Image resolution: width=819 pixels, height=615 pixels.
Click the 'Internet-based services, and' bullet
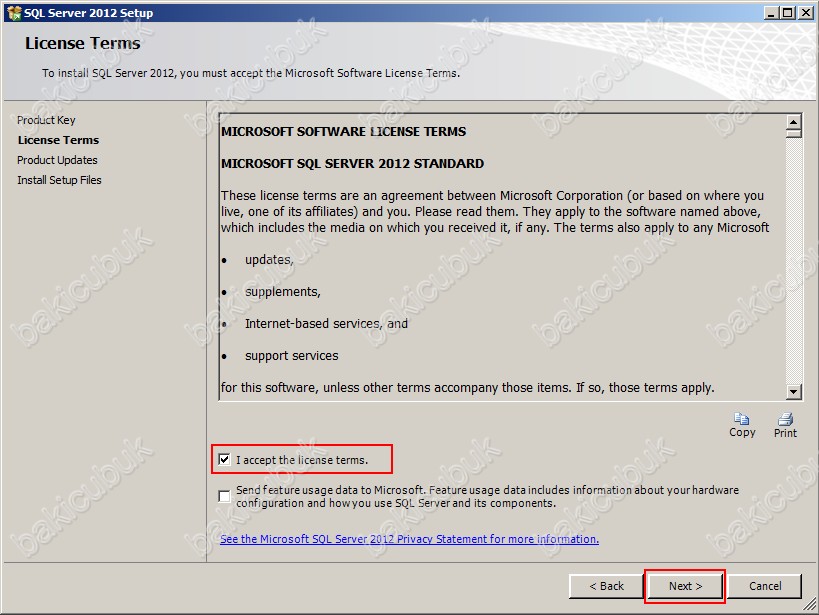(326, 323)
